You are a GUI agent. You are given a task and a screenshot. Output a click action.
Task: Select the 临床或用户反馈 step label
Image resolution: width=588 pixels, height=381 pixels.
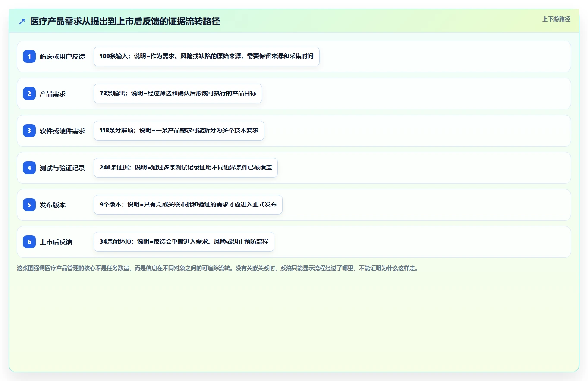(62, 56)
